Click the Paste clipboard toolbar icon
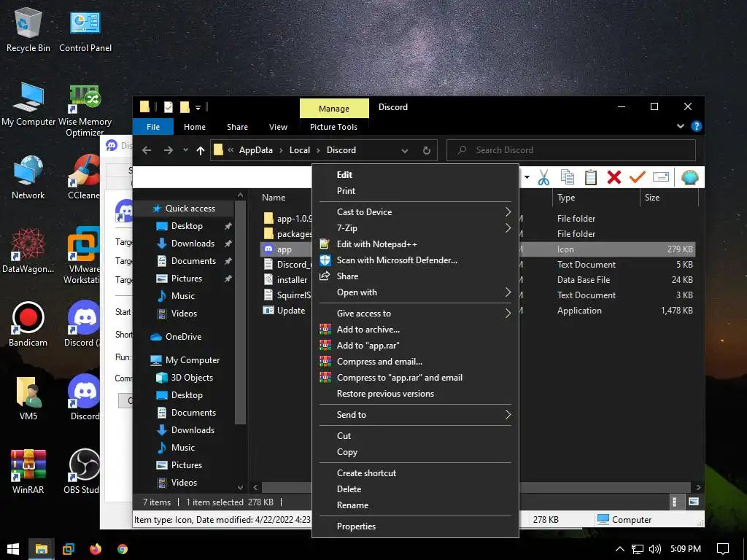The width and height of the screenshot is (747, 560). (x=591, y=178)
